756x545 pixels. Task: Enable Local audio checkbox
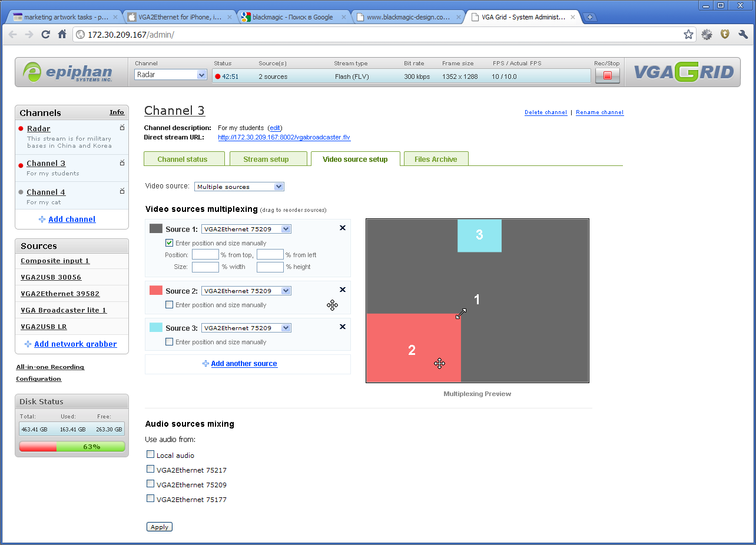coord(151,455)
